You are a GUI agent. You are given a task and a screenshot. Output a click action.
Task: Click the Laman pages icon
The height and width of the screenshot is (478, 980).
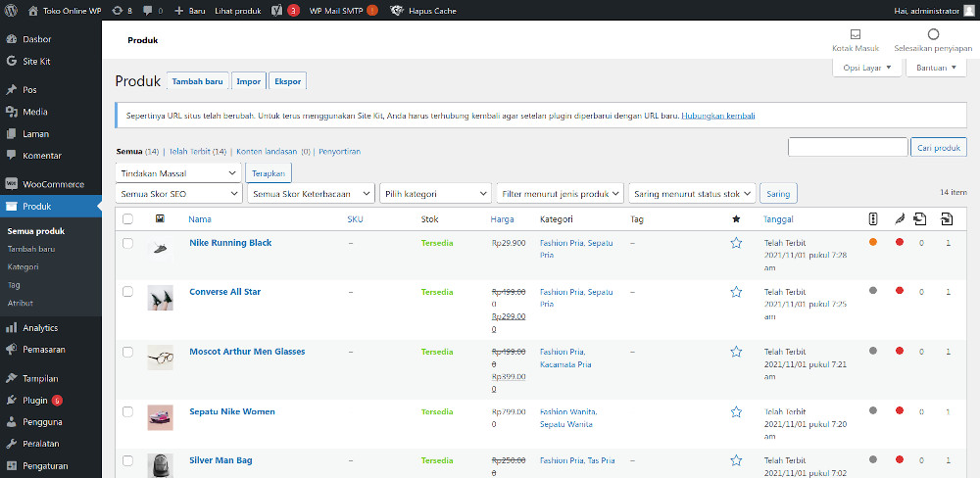click(x=11, y=134)
